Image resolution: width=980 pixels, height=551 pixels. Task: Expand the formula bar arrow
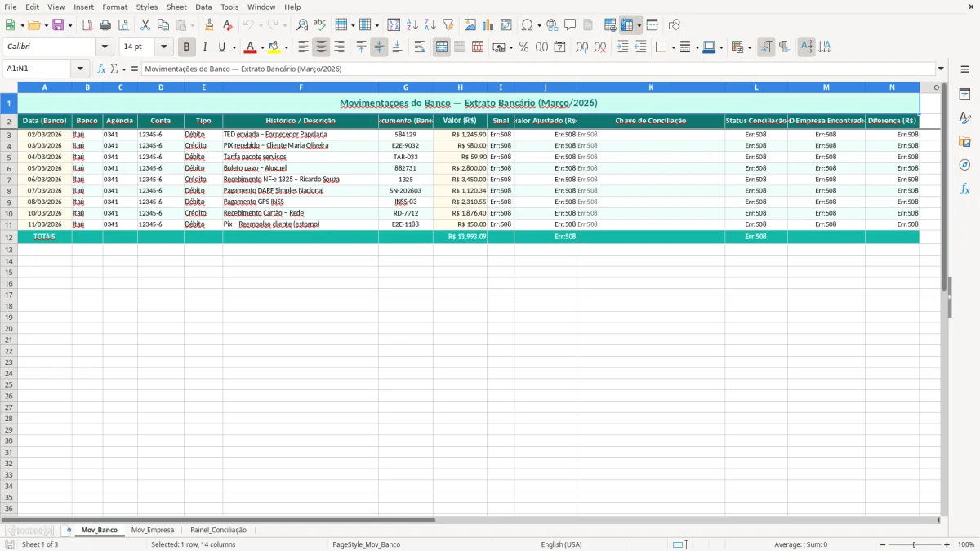(941, 69)
